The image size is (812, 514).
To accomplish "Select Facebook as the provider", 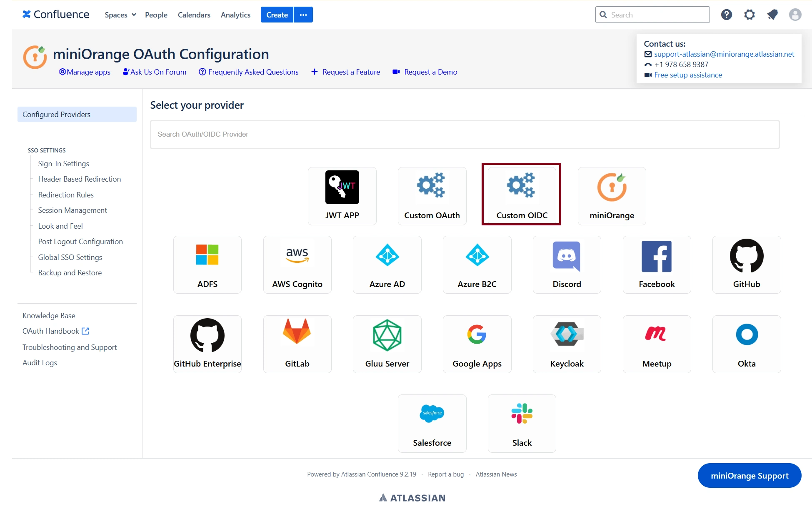I will [657, 264].
